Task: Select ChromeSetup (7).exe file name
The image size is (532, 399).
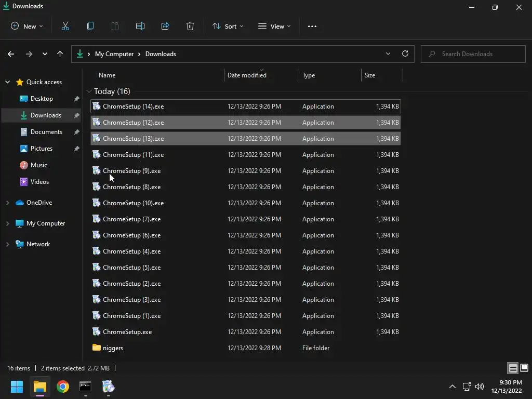Action: 131,219
